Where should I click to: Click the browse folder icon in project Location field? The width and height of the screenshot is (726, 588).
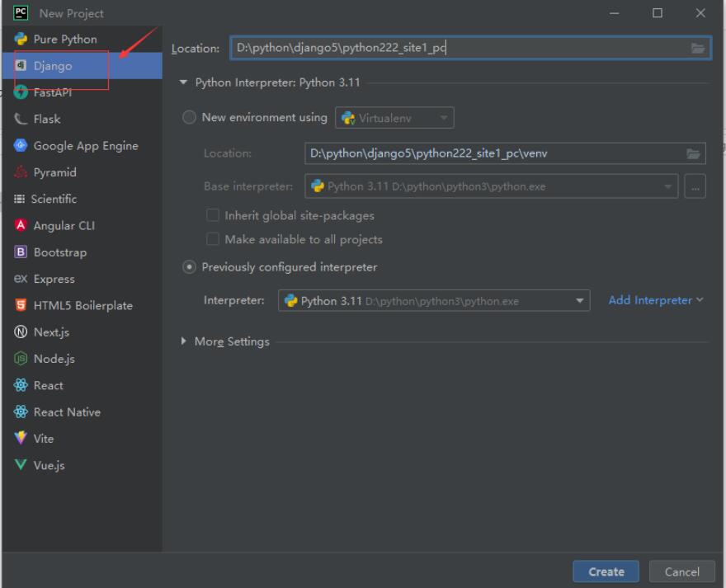698,49
